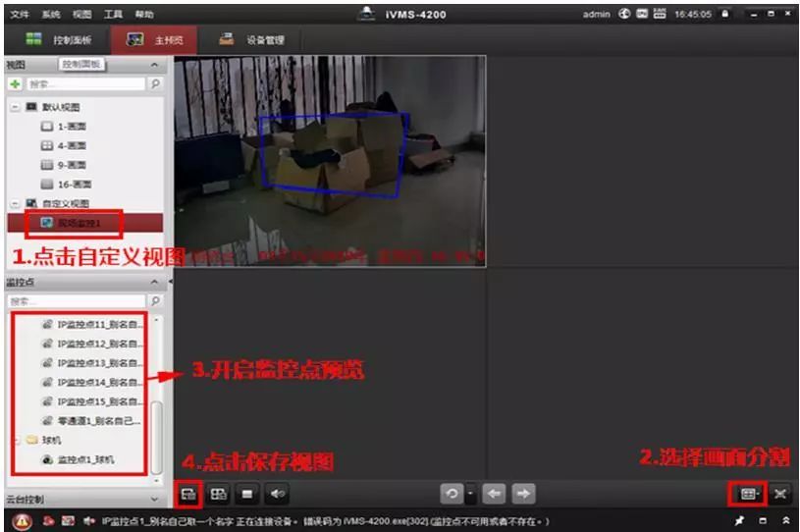Go to previous page with left arrow
The image size is (800, 532).
coord(498,494)
